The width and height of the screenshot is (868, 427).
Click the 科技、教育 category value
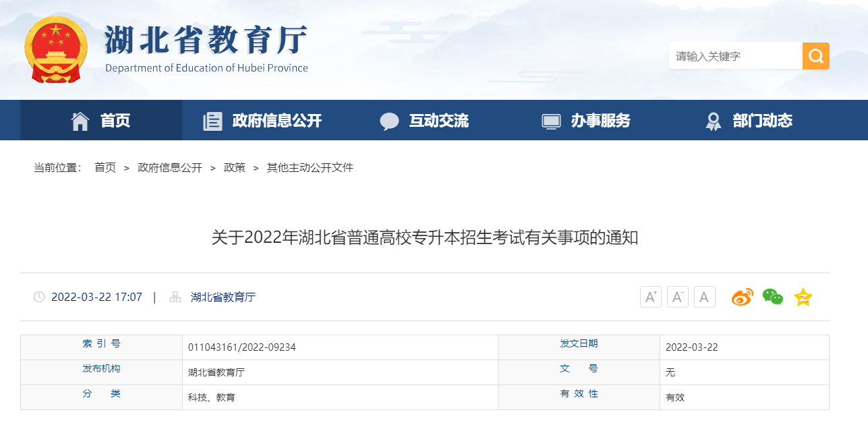point(212,397)
